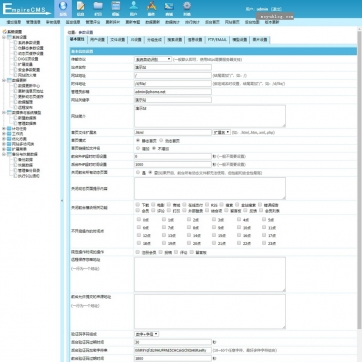Select the dynamic homepage radio option
Image resolution: width=362 pixels, height=362 pixels.
[x=161, y=140]
